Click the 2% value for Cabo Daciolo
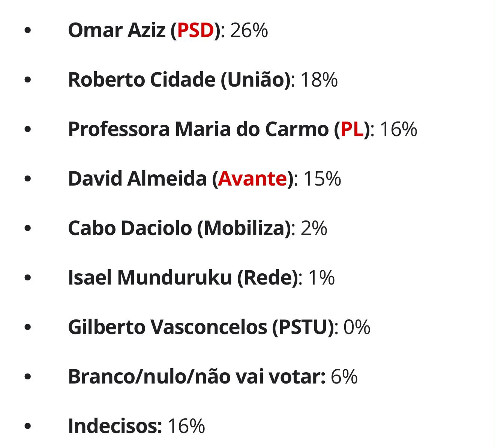 click(314, 228)
